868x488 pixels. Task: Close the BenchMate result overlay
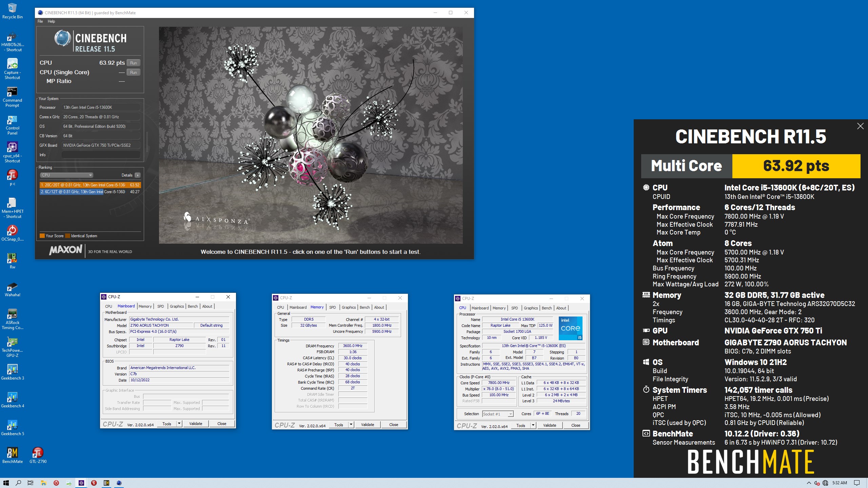point(860,126)
